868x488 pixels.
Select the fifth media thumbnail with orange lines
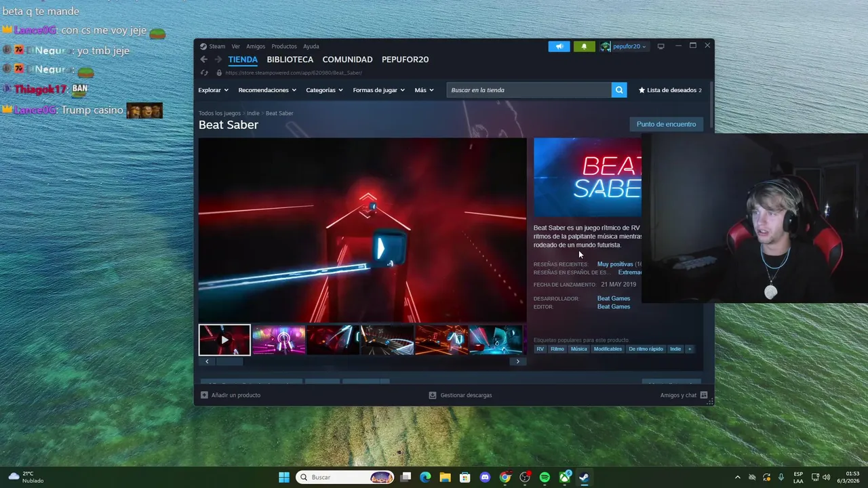441,340
